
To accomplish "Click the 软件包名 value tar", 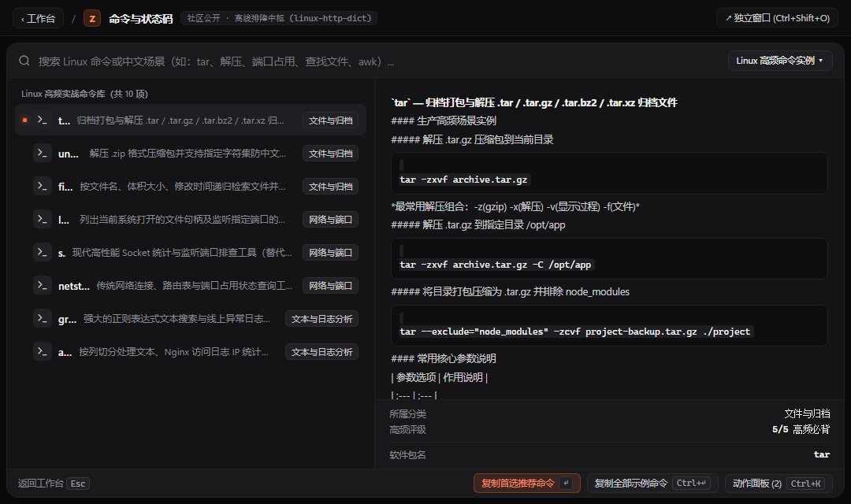I will [x=822, y=454].
